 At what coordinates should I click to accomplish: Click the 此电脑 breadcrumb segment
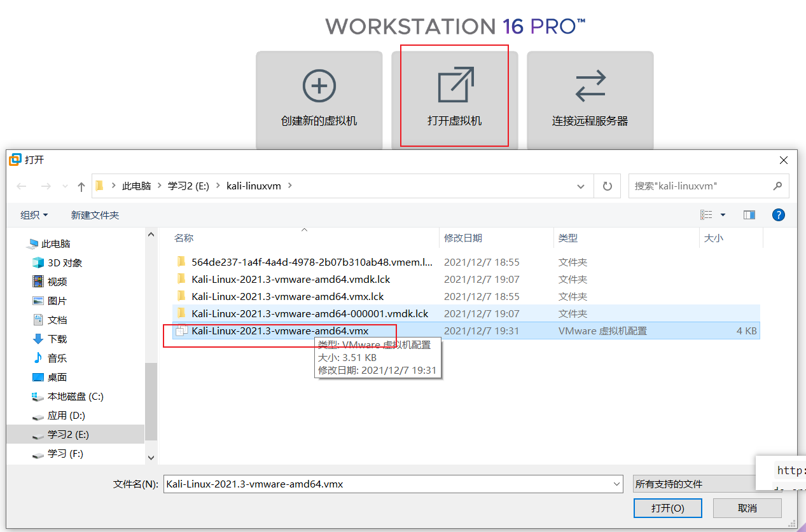[x=137, y=186]
